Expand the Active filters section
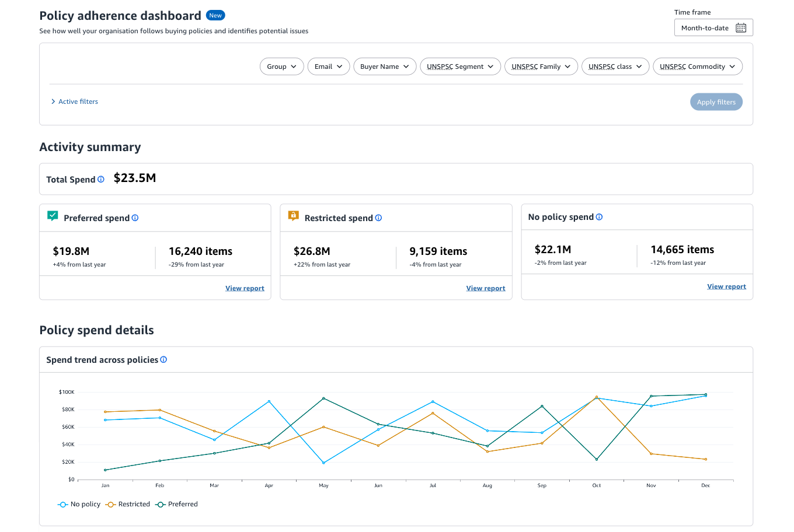 [x=74, y=101]
